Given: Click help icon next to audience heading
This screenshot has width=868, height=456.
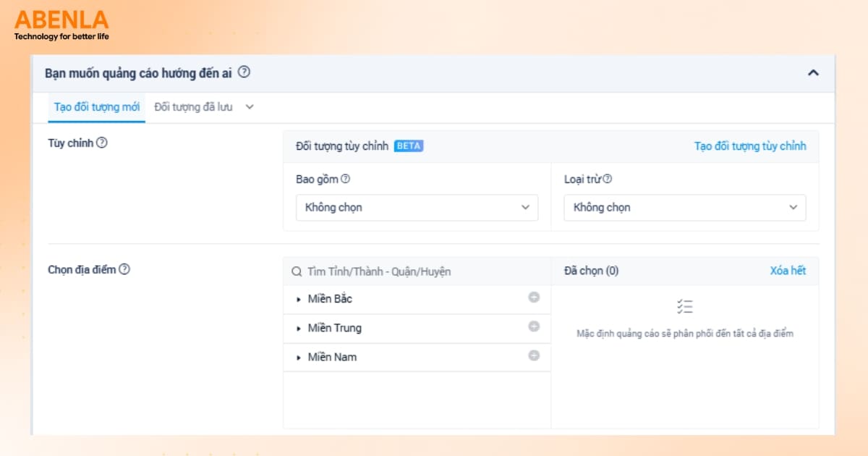Looking at the screenshot, I should coord(244,72).
